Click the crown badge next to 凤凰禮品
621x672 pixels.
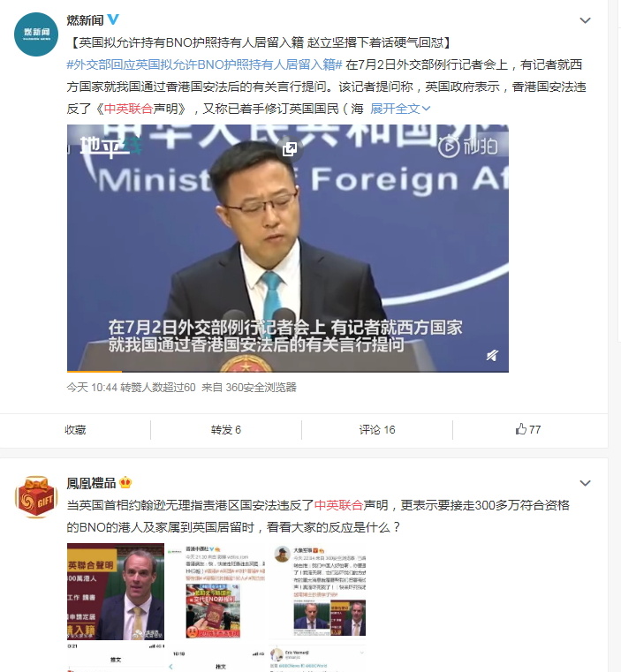[x=125, y=482]
